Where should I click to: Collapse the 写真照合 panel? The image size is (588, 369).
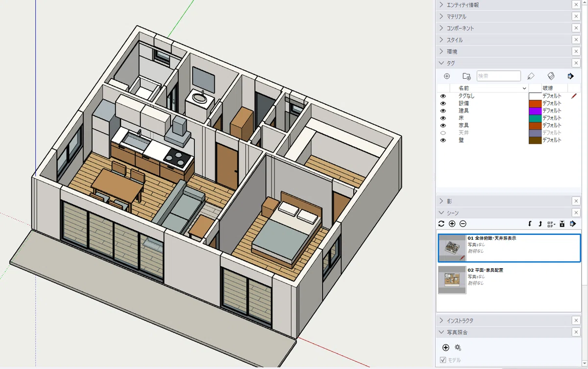441,332
